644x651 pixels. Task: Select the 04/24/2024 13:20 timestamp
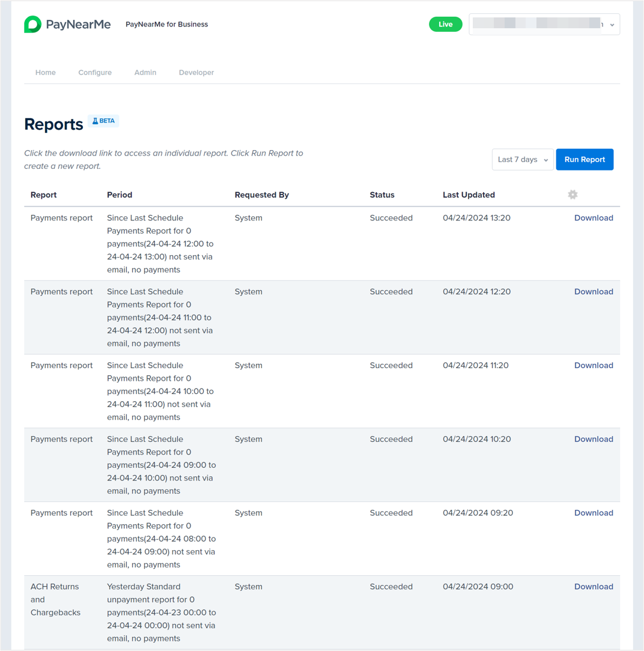(x=476, y=218)
